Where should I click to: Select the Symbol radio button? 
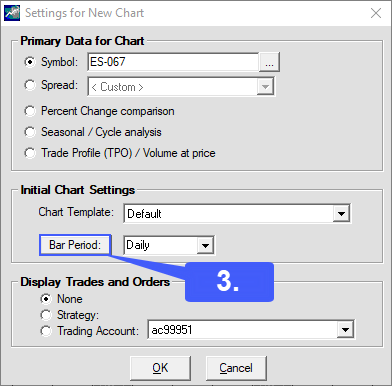pos(30,62)
